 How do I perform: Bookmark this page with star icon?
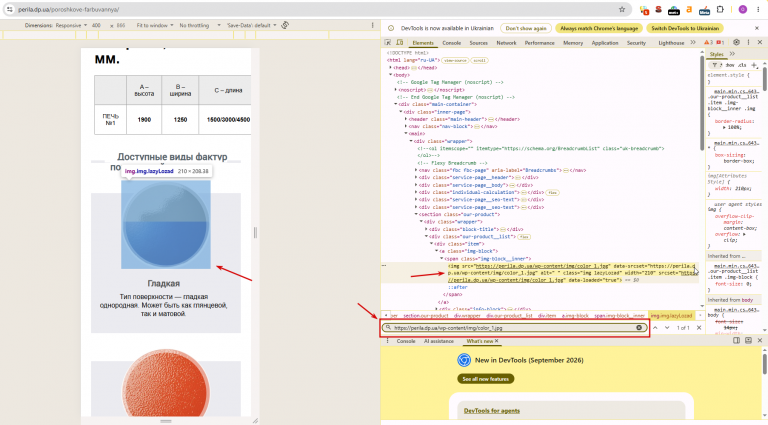[x=622, y=9]
